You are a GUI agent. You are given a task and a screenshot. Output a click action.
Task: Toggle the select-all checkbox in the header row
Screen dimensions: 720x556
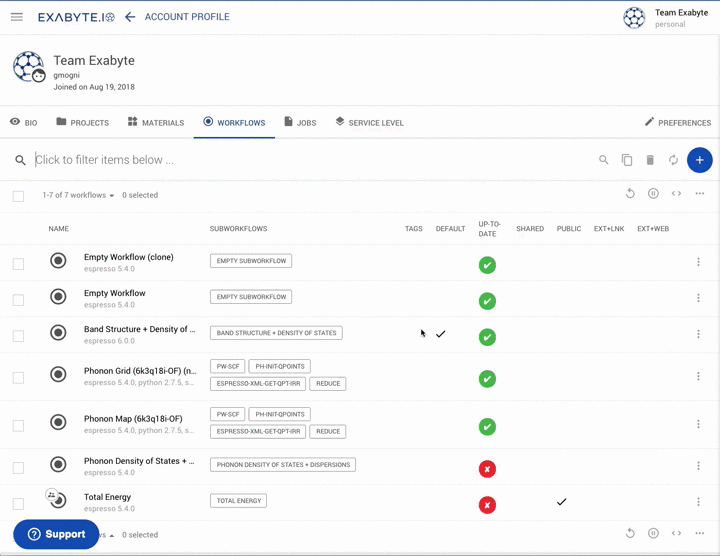(18, 196)
